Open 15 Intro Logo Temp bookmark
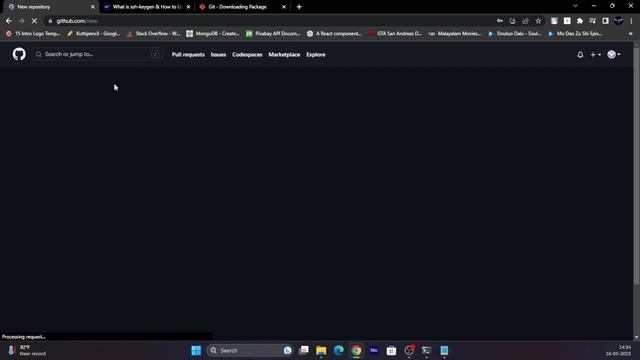This screenshot has height=360, width=640. click(x=33, y=34)
